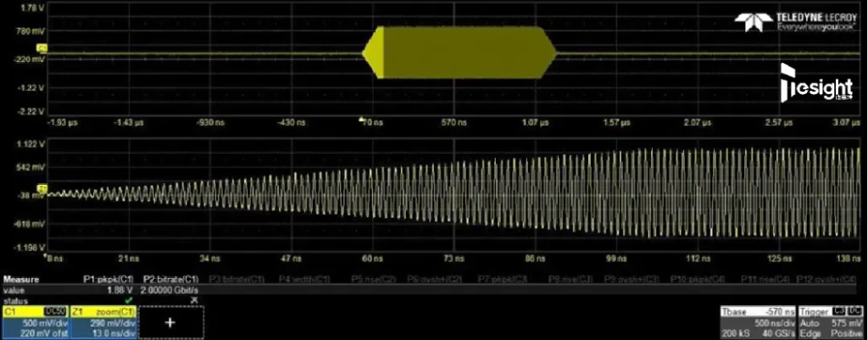Click the 500 mV/div value in C1 box
The image size is (868, 340).
[47, 323]
